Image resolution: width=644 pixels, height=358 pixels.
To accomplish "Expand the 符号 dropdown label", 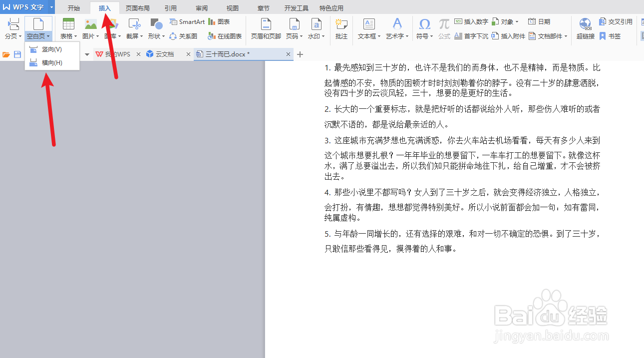I will point(425,36).
